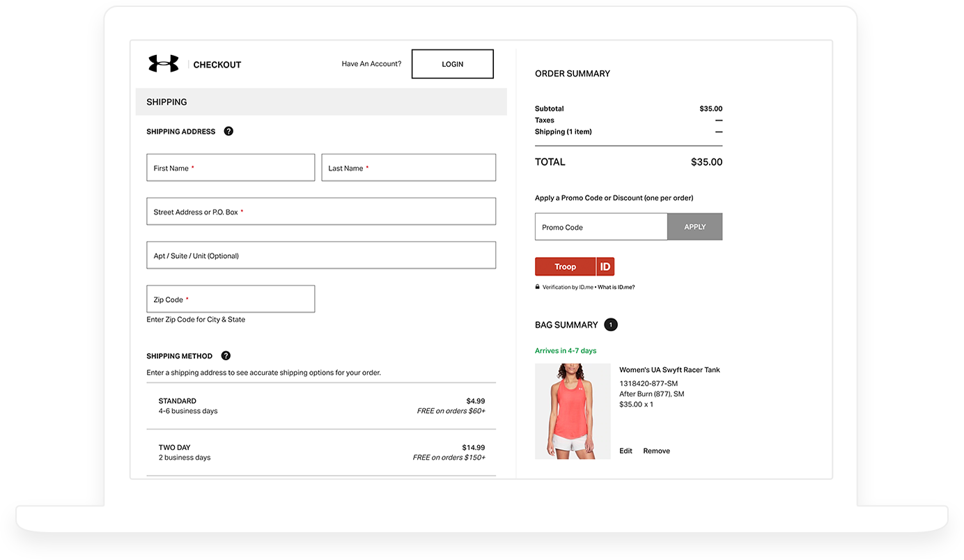
Task: Remove the Women's UA Swyft Racer Tank
Action: tap(657, 451)
